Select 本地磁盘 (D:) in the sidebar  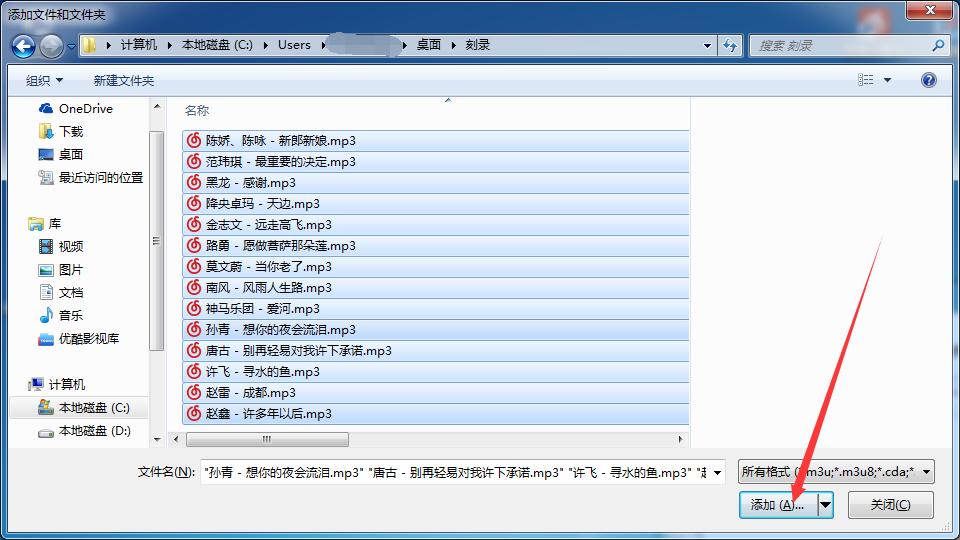(x=84, y=431)
